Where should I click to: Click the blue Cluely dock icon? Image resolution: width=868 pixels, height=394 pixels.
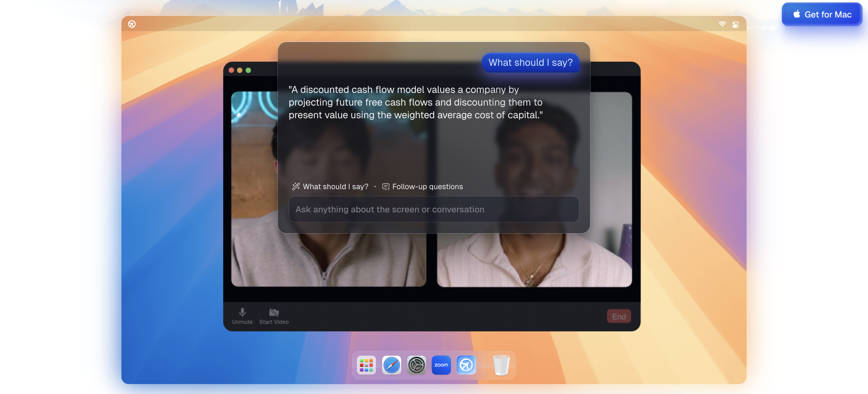click(466, 365)
